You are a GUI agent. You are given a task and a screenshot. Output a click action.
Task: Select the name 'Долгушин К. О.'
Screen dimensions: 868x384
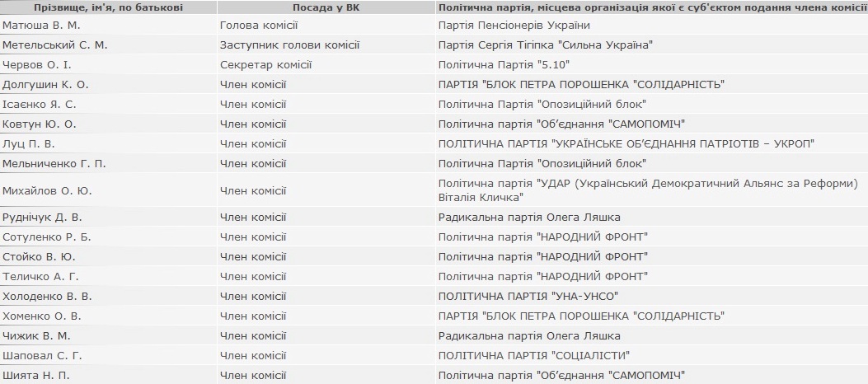pyautogui.click(x=45, y=85)
